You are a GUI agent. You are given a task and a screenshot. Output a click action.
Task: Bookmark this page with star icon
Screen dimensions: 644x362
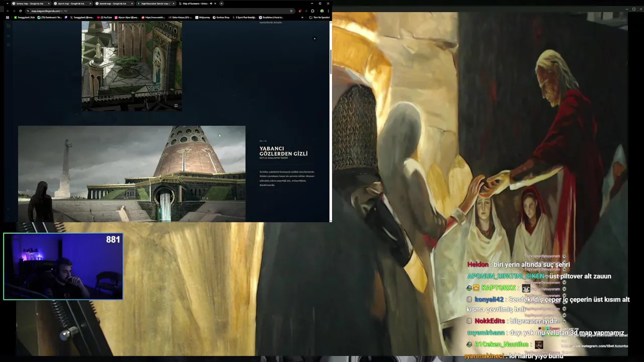pyautogui.click(x=291, y=11)
